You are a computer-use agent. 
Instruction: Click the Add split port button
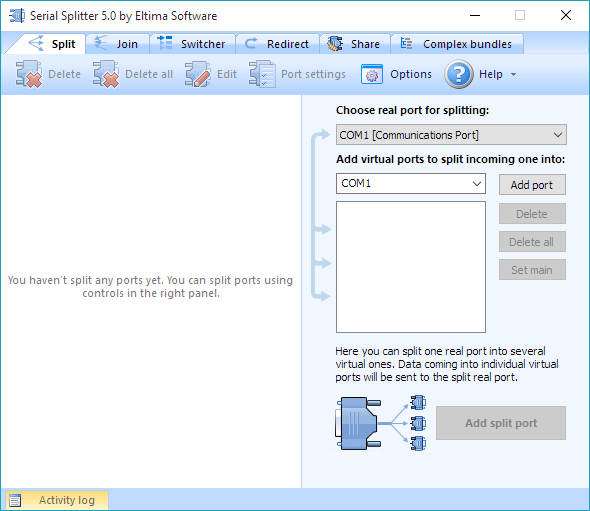point(501,423)
